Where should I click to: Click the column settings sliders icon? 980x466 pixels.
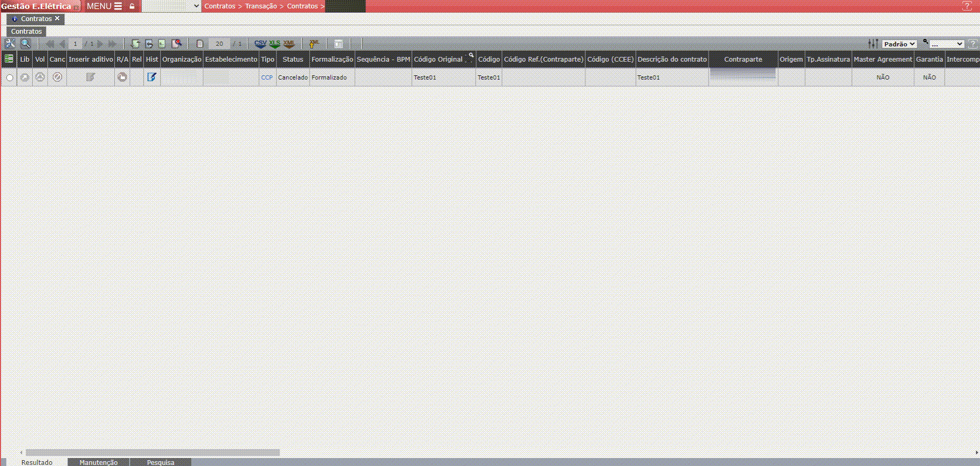873,44
